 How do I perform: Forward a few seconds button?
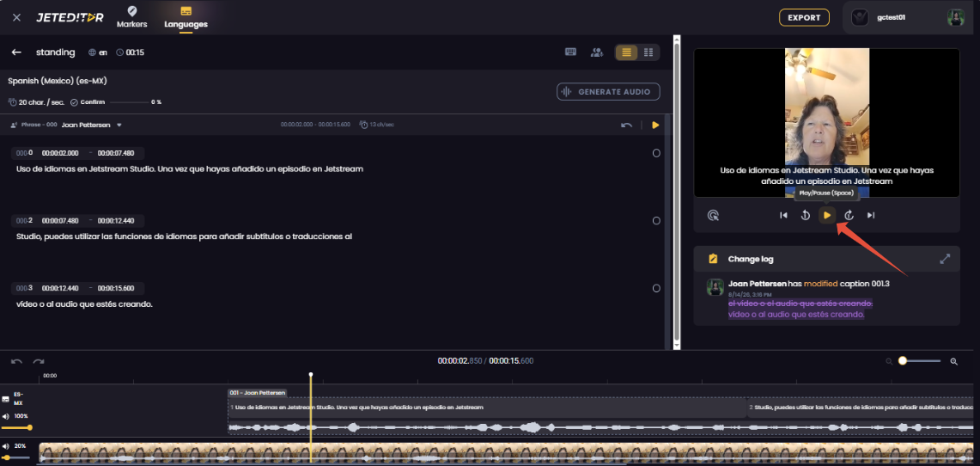849,215
